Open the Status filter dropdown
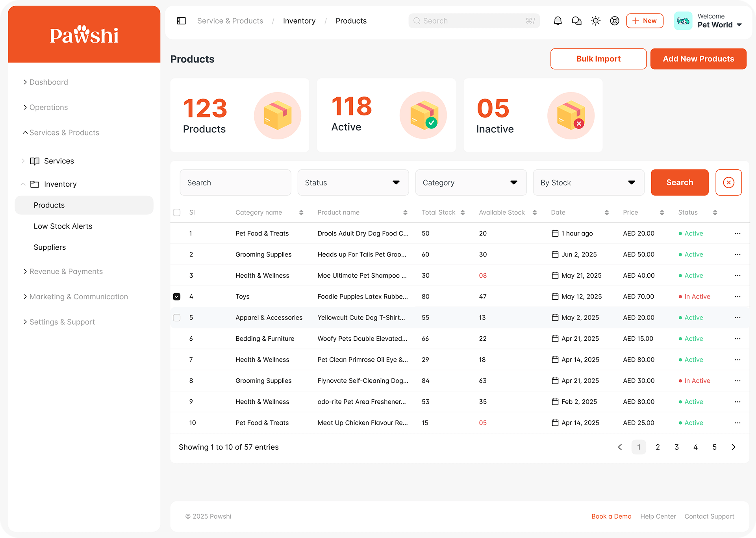Viewport: 756px width, 538px height. coord(353,182)
